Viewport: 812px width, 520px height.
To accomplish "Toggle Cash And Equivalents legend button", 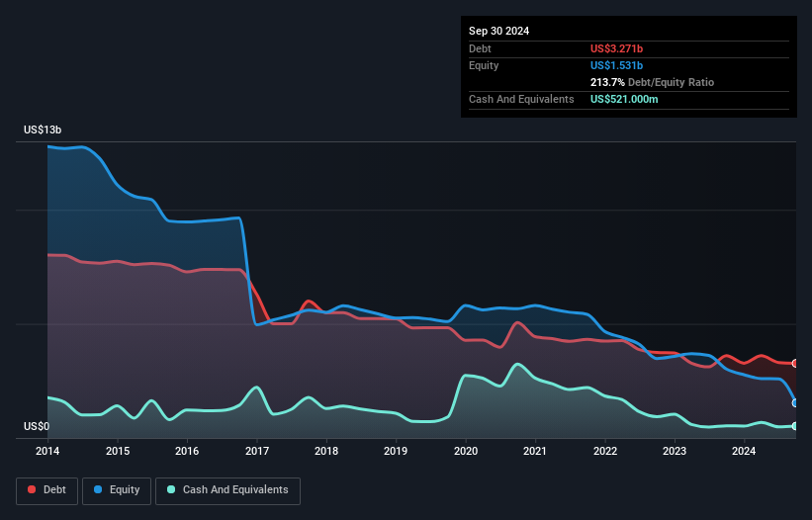I will [227, 490].
